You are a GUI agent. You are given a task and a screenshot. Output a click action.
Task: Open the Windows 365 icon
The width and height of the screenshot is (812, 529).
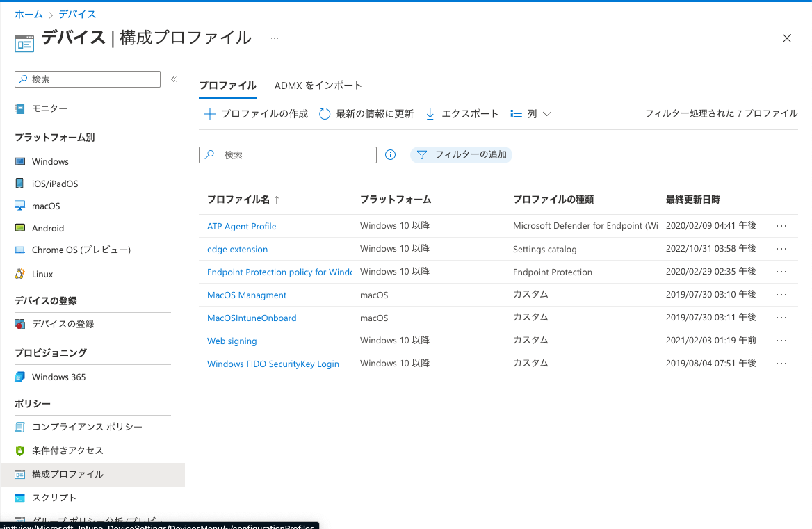tap(19, 377)
